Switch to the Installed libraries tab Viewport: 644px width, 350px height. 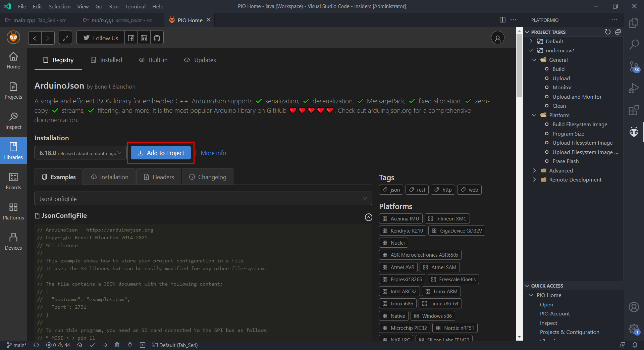[106, 60]
